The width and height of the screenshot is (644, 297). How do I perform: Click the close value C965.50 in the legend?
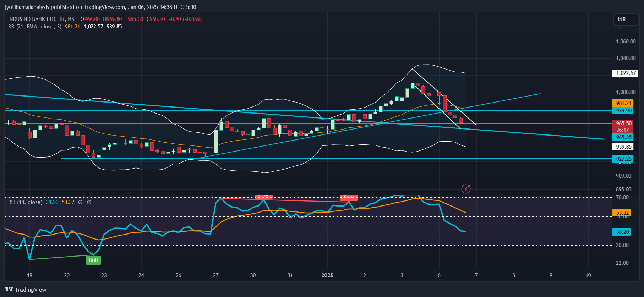tap(156, 19)
